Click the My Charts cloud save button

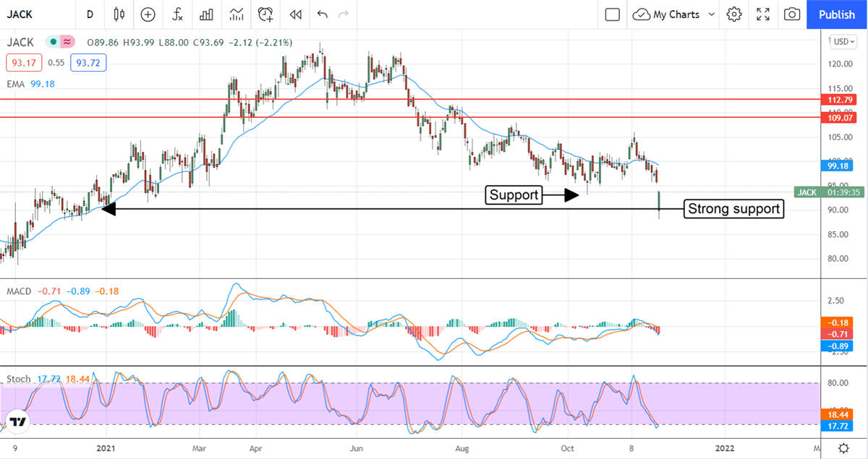coord(667,14)
